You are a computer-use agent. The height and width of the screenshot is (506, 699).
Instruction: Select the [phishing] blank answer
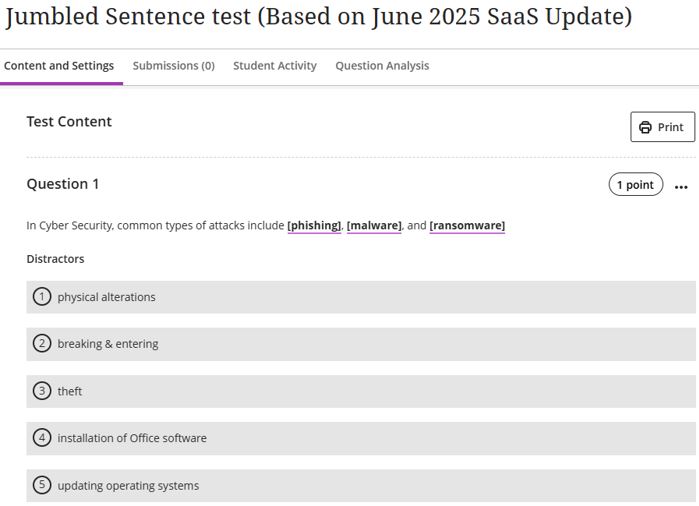[x=314, y=226]
